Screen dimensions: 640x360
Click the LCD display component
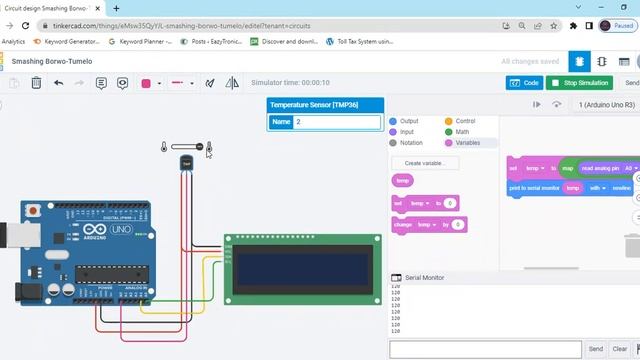pyautogui.click(x=303, y=269)
